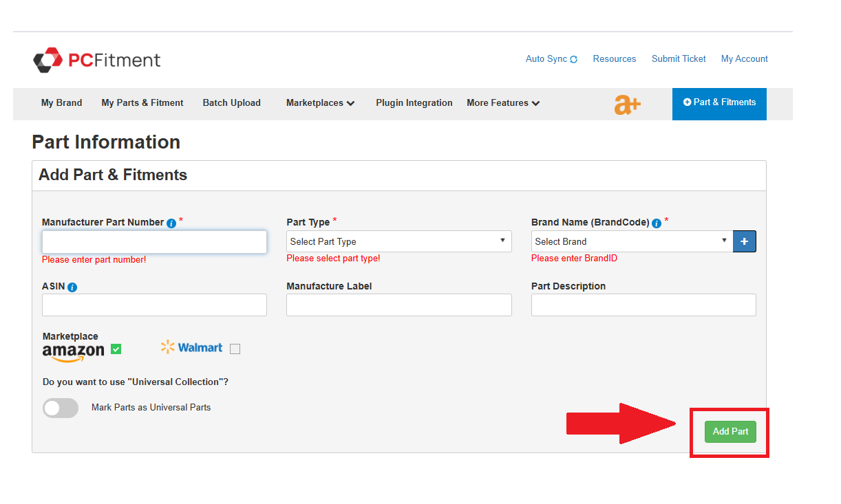Viewport: 841px width, 504px height.
Task: Uncheck the Amazon marketplace checkbox
Action: point(116,349)
